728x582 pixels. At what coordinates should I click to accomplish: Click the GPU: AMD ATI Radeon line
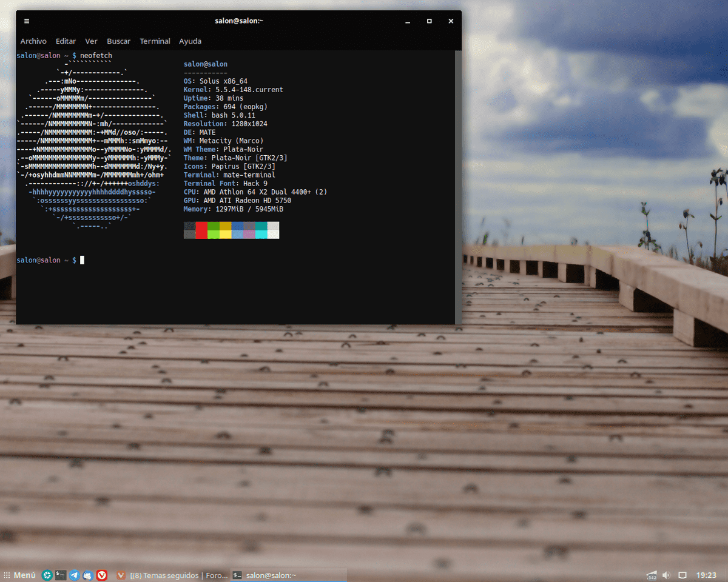[x=237, y=200]
